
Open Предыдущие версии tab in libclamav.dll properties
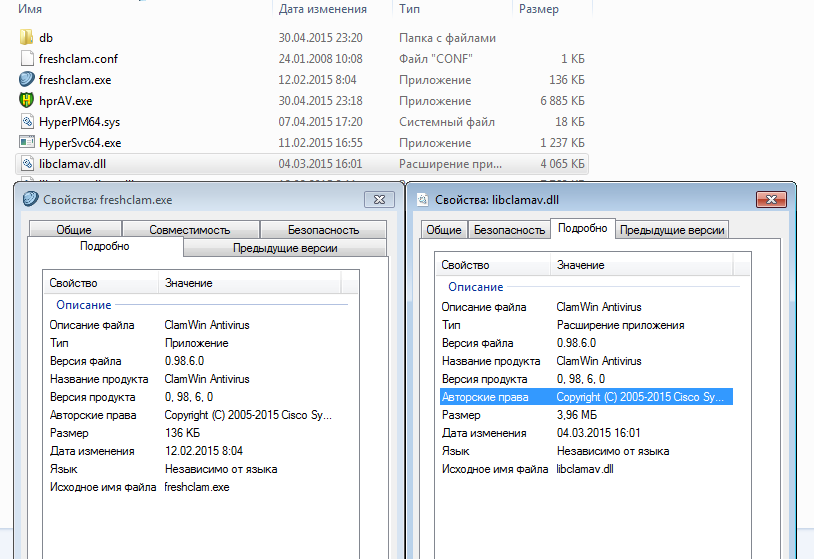pos(672,229)
